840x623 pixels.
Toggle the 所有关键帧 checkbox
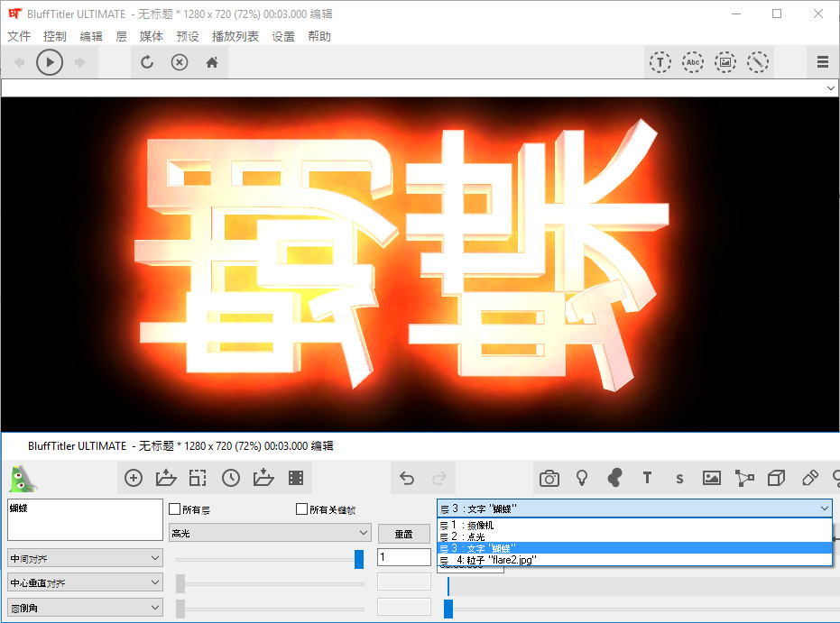[302, 509]
